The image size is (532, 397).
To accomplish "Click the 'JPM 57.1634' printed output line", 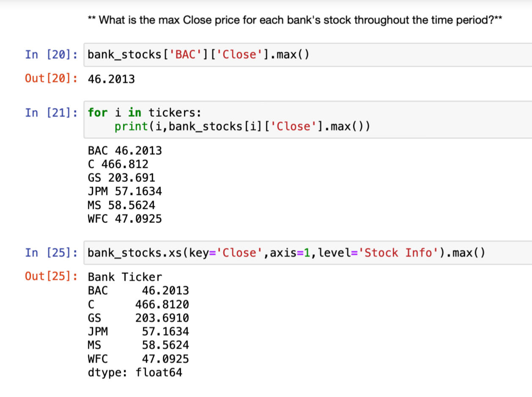I will coord(125,192).
